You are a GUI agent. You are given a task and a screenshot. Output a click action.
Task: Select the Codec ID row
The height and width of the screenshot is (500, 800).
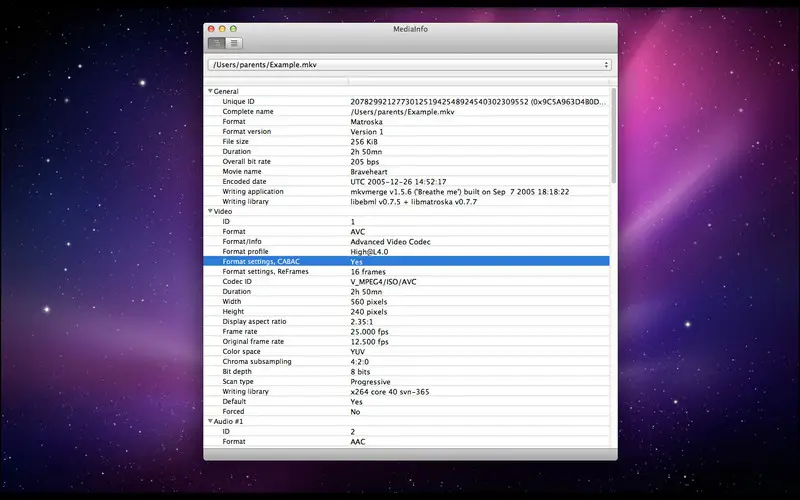coord(406,281)
